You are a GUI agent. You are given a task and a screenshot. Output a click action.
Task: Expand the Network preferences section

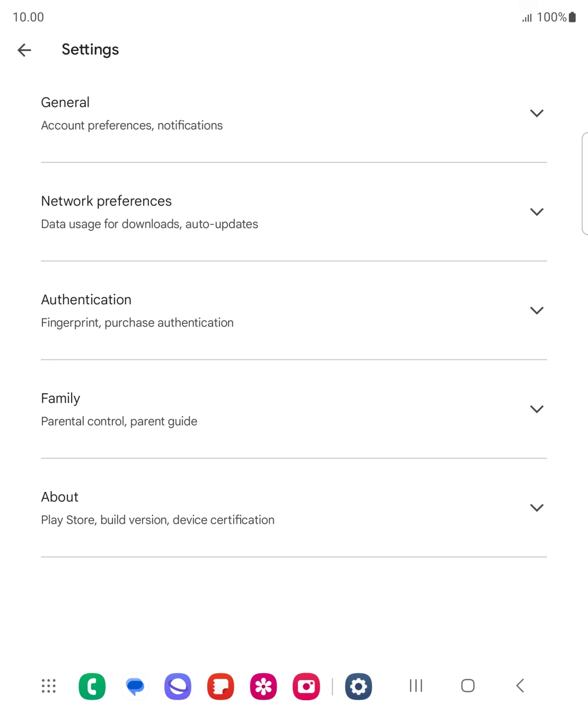537,211
